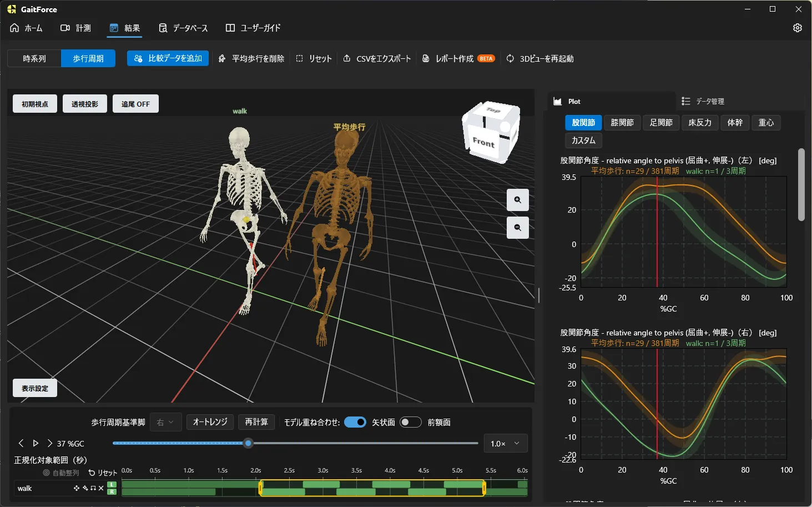Click the 初期視点 button
Viewport: 812px width, 507px height.
coord(35,104)
